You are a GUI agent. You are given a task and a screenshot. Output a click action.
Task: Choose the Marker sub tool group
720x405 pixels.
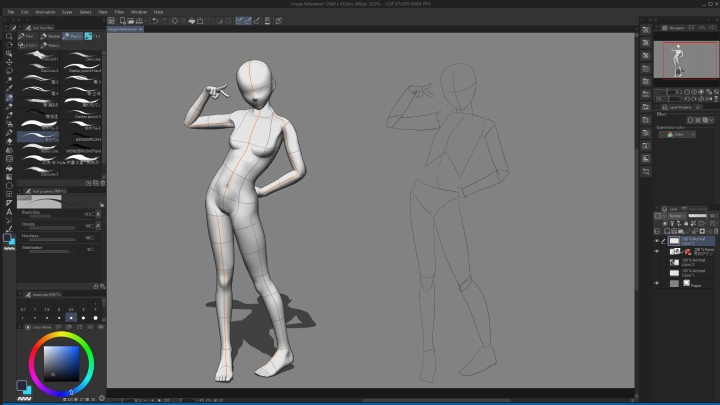(50, 36)
